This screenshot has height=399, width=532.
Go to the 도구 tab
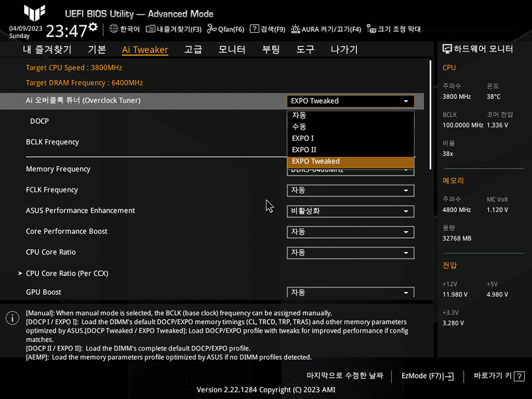[x=305, y=50]
